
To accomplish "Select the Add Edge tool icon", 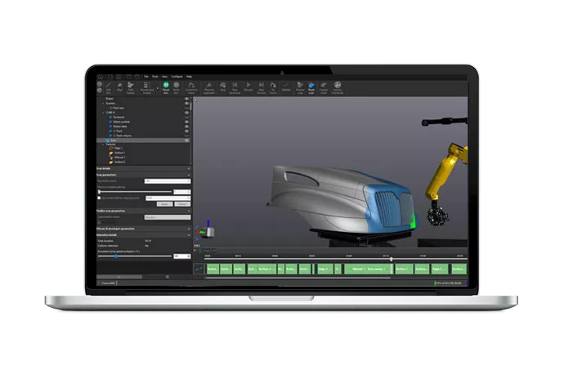I will pyautogui.click(x=107, y=85).
